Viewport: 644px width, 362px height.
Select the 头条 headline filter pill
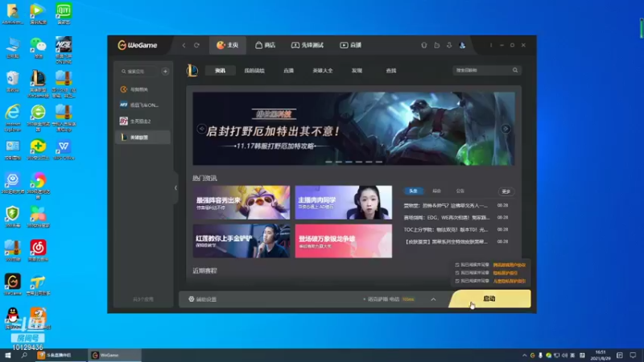pos(413,191)
